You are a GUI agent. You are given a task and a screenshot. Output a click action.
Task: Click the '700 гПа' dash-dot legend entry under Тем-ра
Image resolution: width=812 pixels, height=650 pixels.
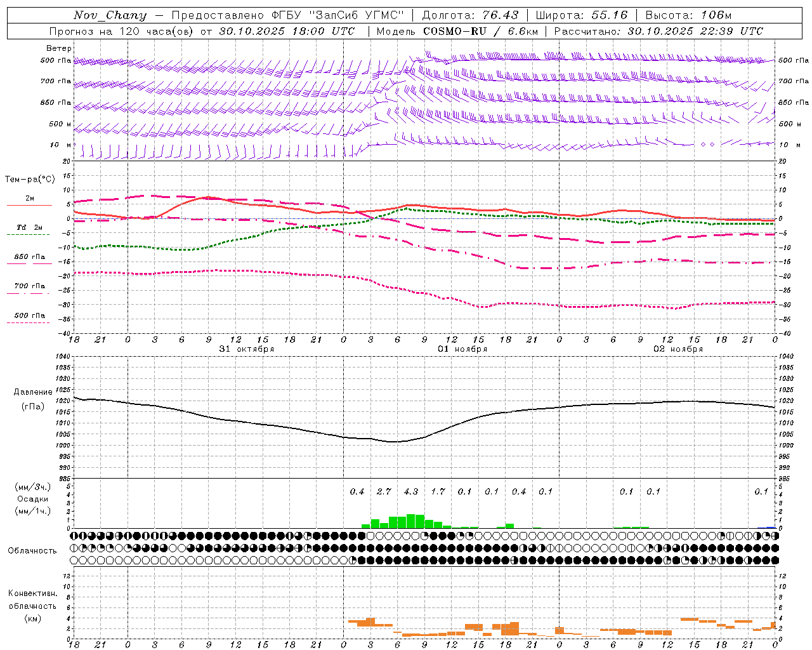tap(30, 286)
